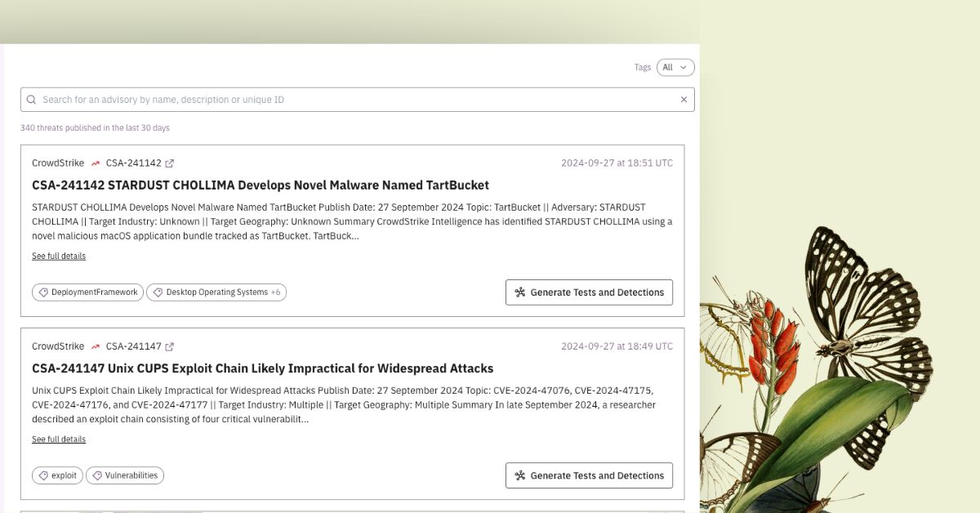Viewport: 980px width, 513px height.
Task: Select the Desktop Operating Systems tag
Action: click(x=216, y=292)
